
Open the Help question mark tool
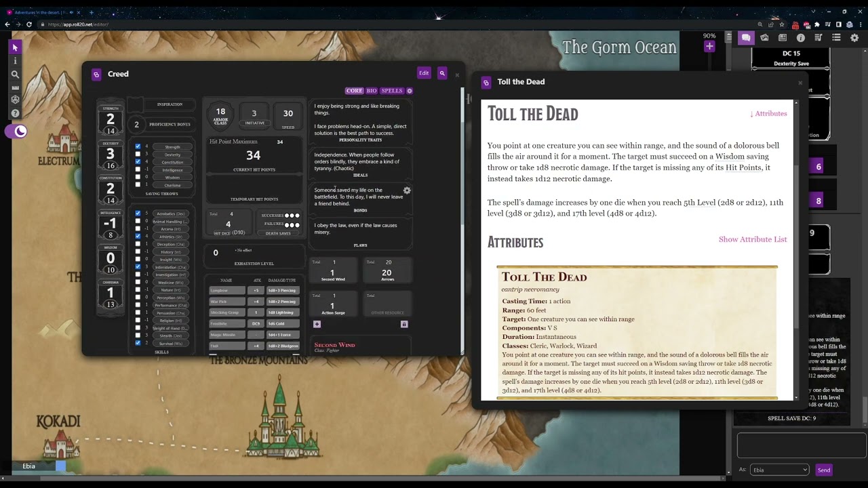[x=15, y=113]
